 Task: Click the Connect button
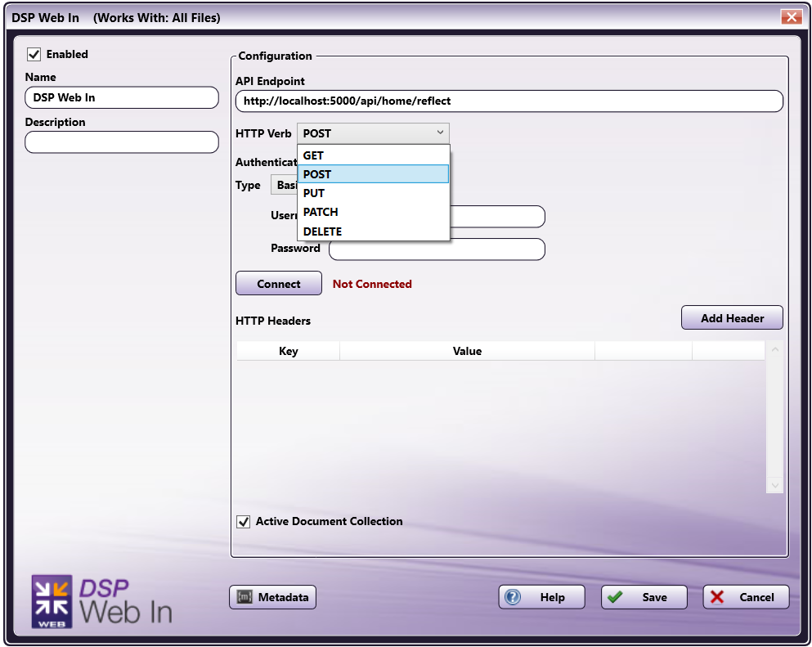pyautogui.click(x=279, y=283)
